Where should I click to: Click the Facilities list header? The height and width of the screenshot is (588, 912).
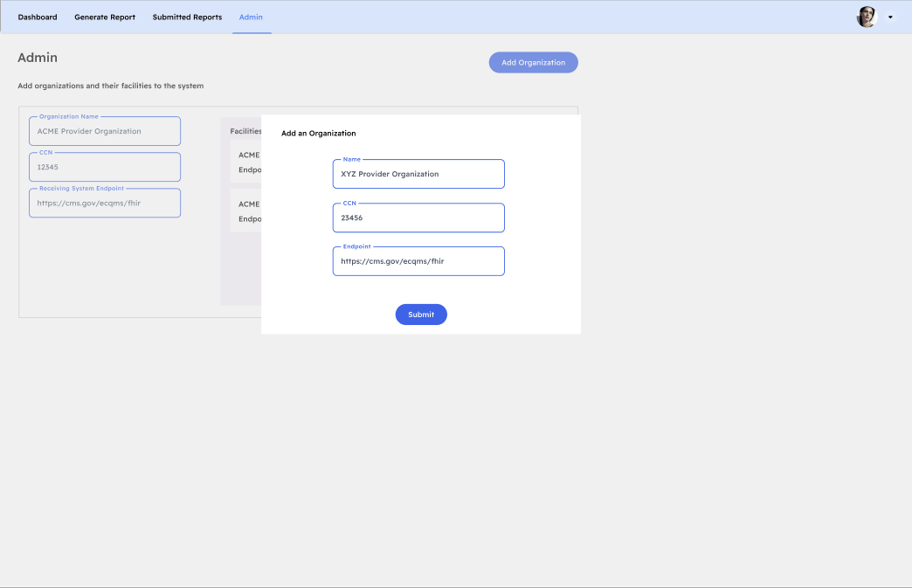click(245, 131)
